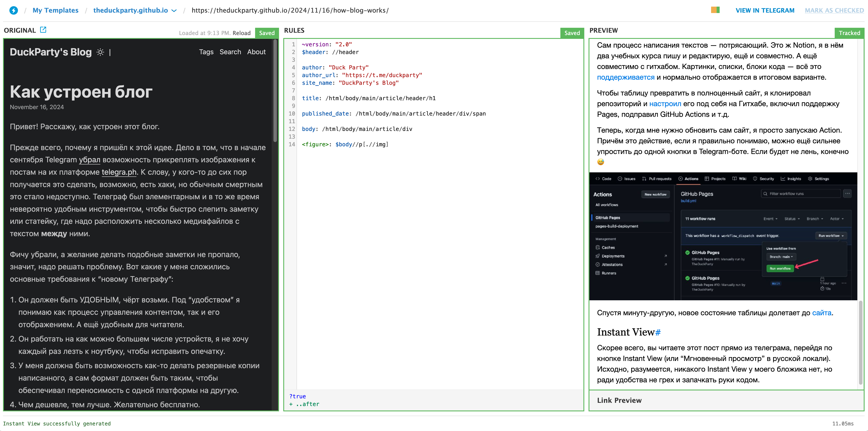Click the page URL field
This screenshot has height=431, width=868.
click(x=290, y=10)
